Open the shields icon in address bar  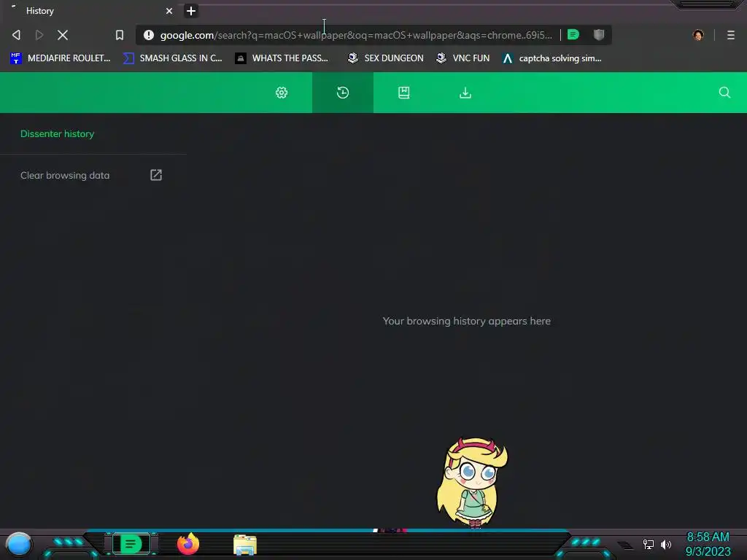(x=599, y=34)
